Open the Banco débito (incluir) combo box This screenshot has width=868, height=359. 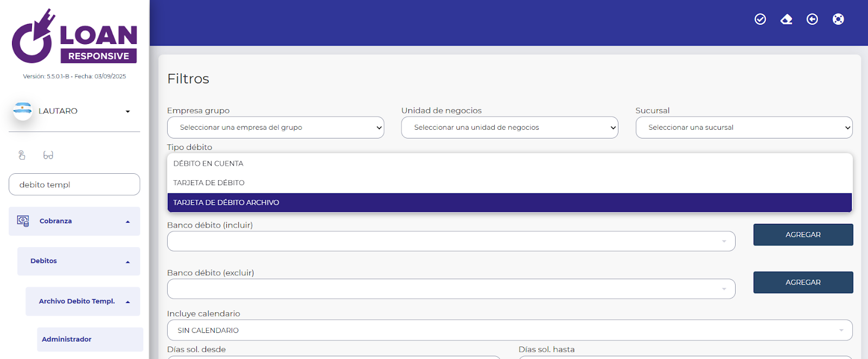coord(451,241)
